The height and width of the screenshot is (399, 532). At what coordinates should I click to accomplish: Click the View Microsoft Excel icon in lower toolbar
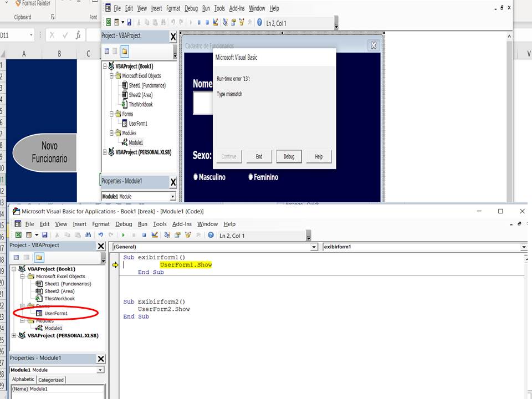19,235
